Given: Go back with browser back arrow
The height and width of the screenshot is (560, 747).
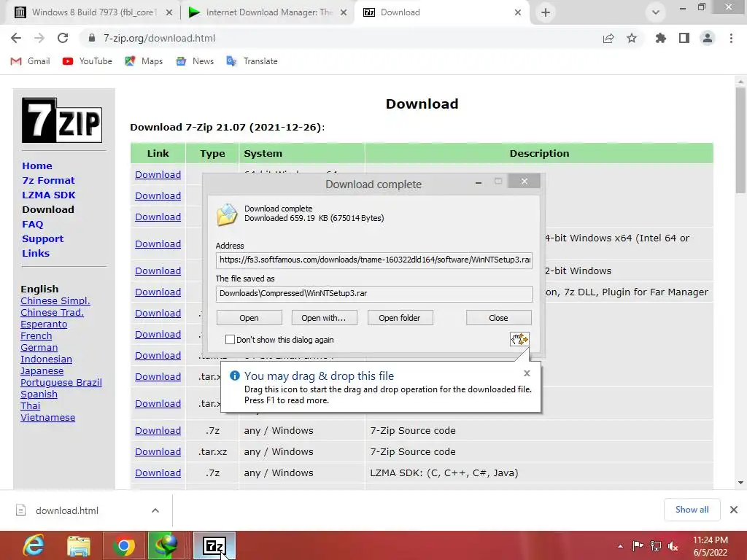Looking at the screenshot, I should pos(16,38).
